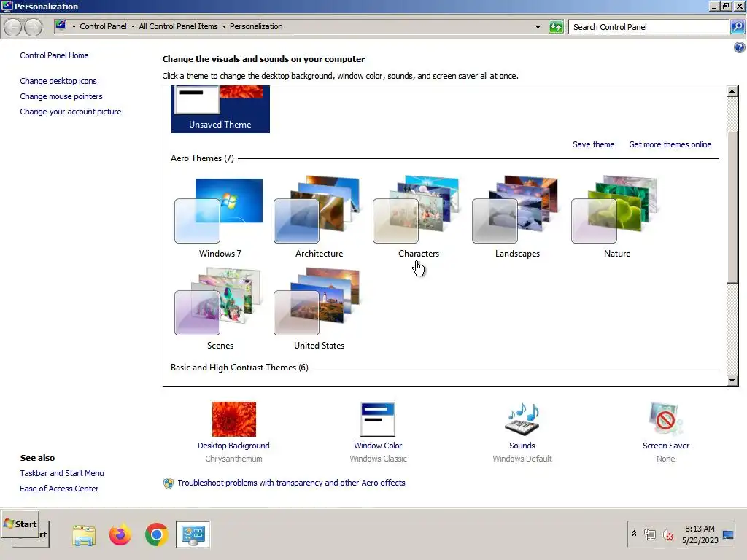Select the Unsaved Theme tile
The width and height of the screenshot is (747, 560).
point(220,109)
